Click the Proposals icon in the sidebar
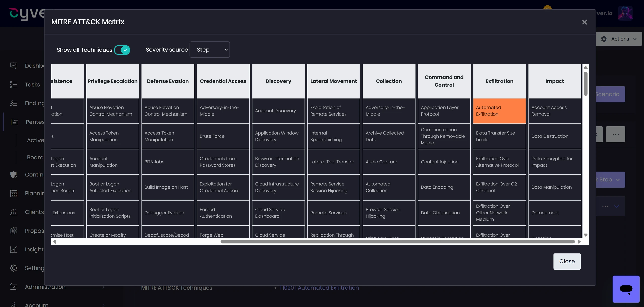The height and width of the screenshot is (307, 644). point(14,231)
